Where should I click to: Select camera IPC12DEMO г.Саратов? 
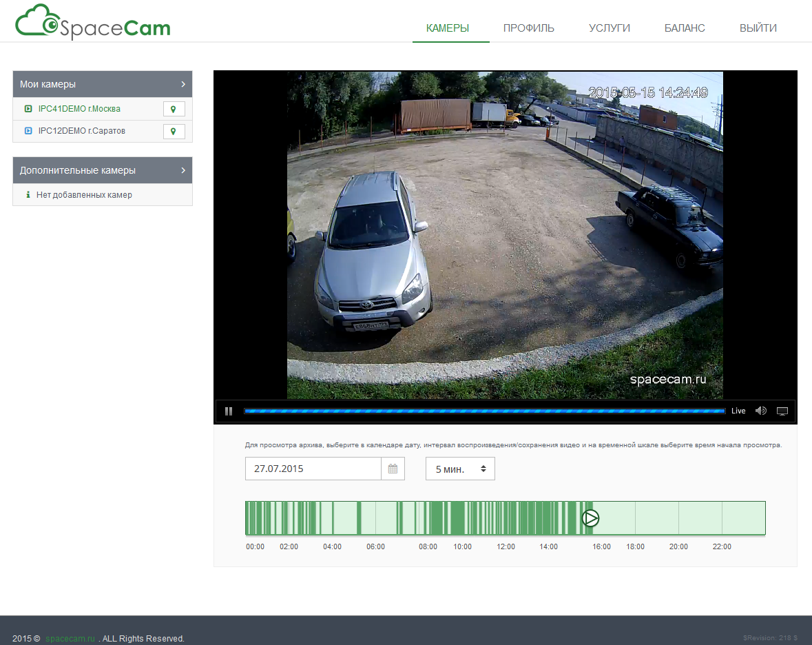click(82, 131)
